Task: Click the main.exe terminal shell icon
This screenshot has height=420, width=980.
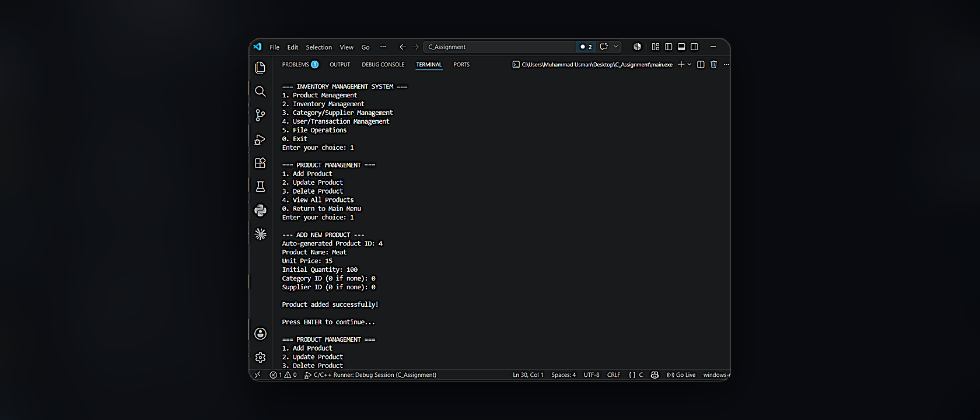Action: 516,64
